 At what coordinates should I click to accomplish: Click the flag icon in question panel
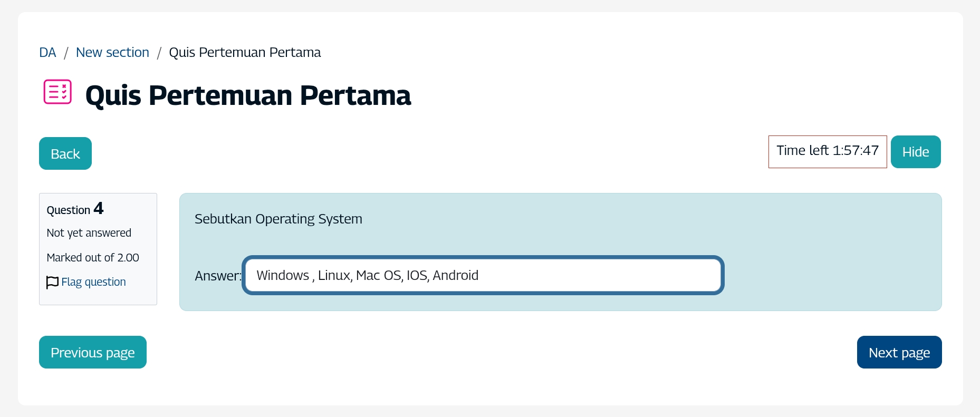coord(52,283)
